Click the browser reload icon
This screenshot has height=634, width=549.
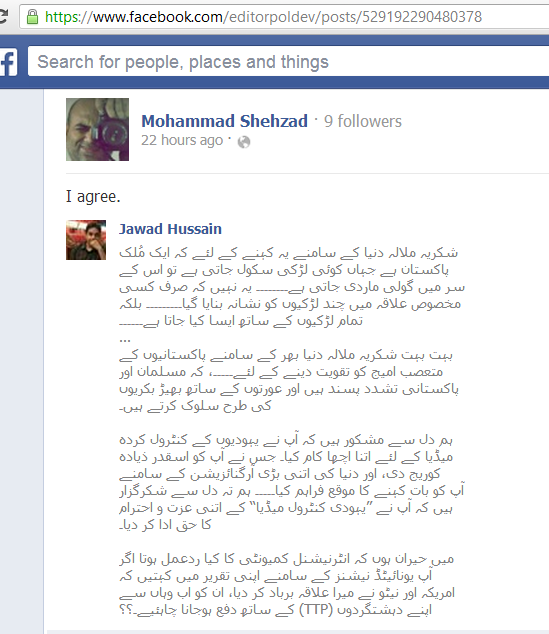click(x=3, y=17)
